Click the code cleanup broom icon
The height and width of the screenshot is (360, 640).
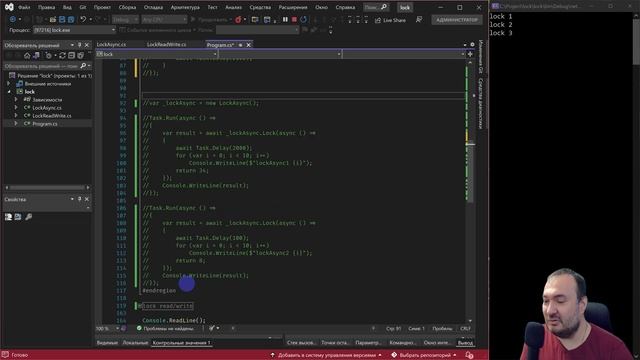(x=212, y=328)
